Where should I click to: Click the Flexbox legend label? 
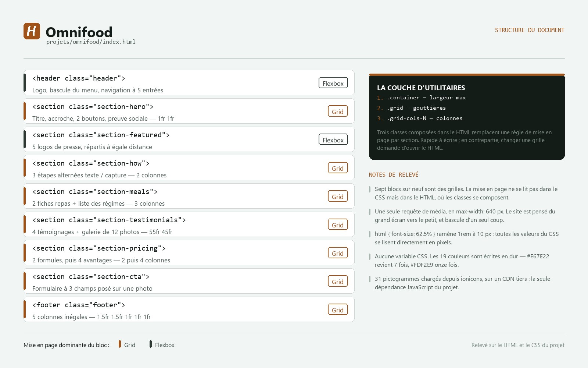coord(165,345)
